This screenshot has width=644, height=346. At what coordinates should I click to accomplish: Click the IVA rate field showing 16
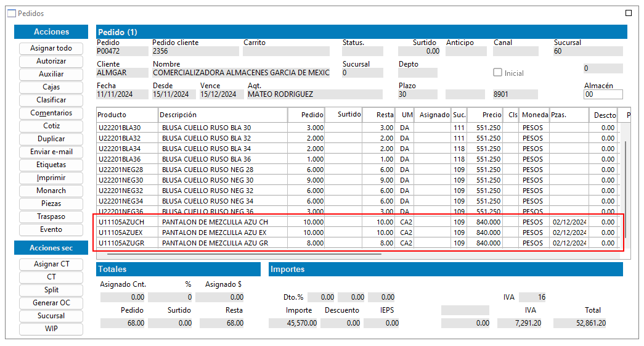(532, 297)
